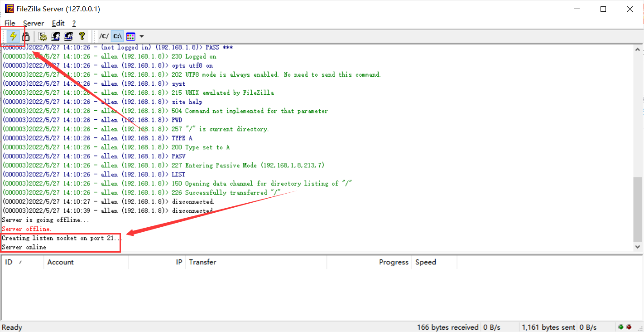Select the log line 'TYPE A'
Screen dimensions: 644x332
click(x=97, y=138)
